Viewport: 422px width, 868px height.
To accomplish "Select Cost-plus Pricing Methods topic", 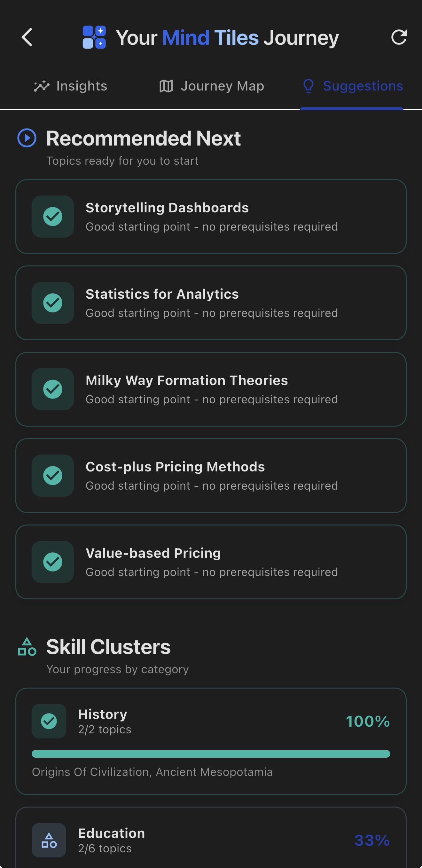I will point(211,476).
